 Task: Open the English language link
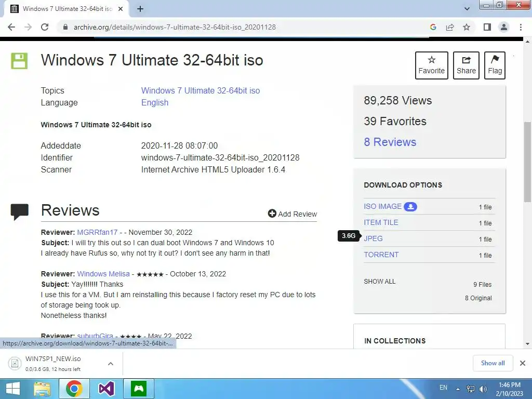(x=155, y=102)
